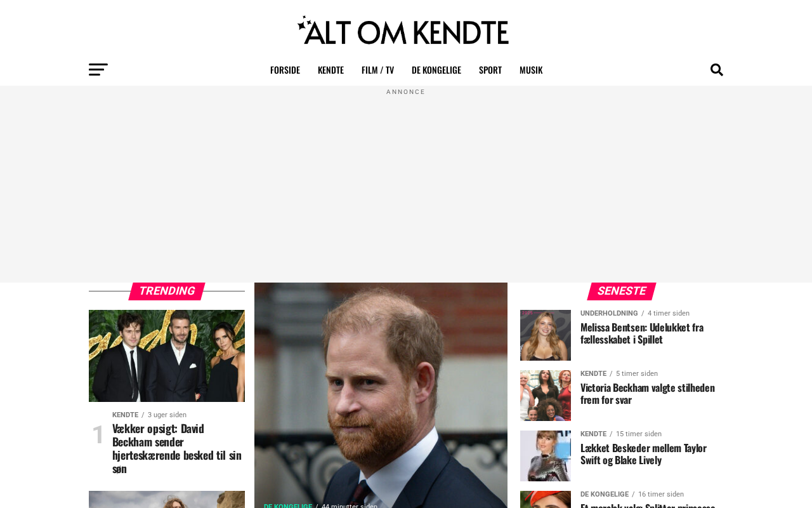Open the hamburger menu icon
This screenshot has width=812, height=508.
coord(98,70)
